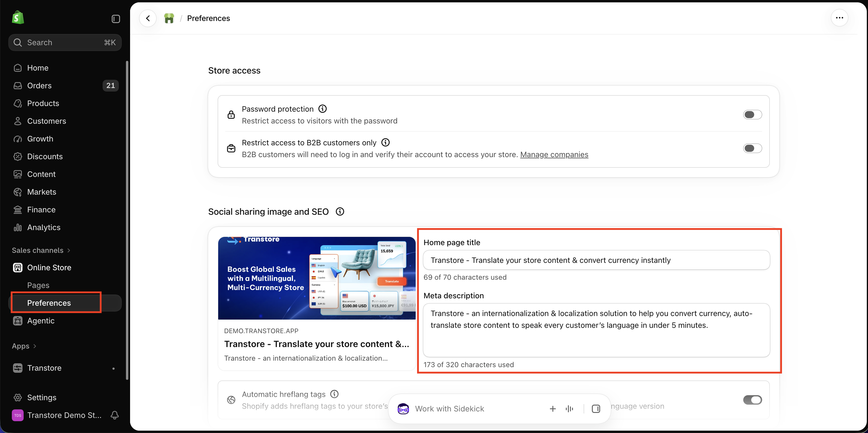Collapse the sidebar panel icon
The width and height of the screenshot is (868, 433).
(x=116, y=19)
